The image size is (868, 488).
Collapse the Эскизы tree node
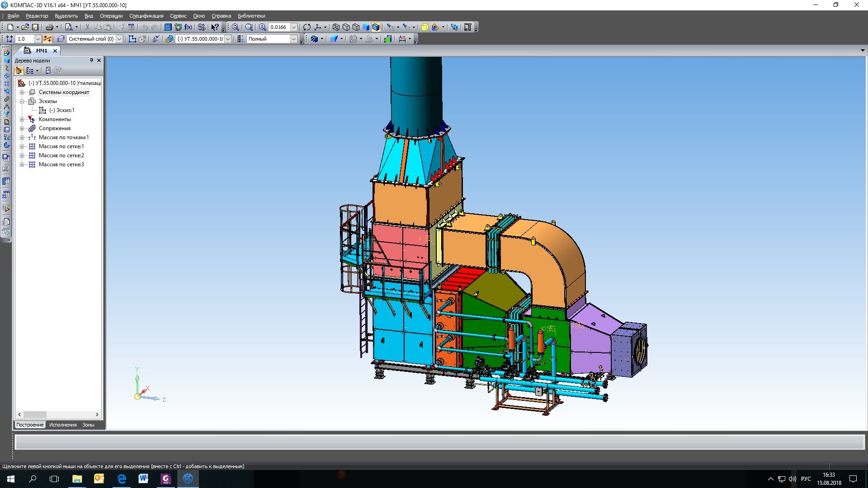pos(22,101)
